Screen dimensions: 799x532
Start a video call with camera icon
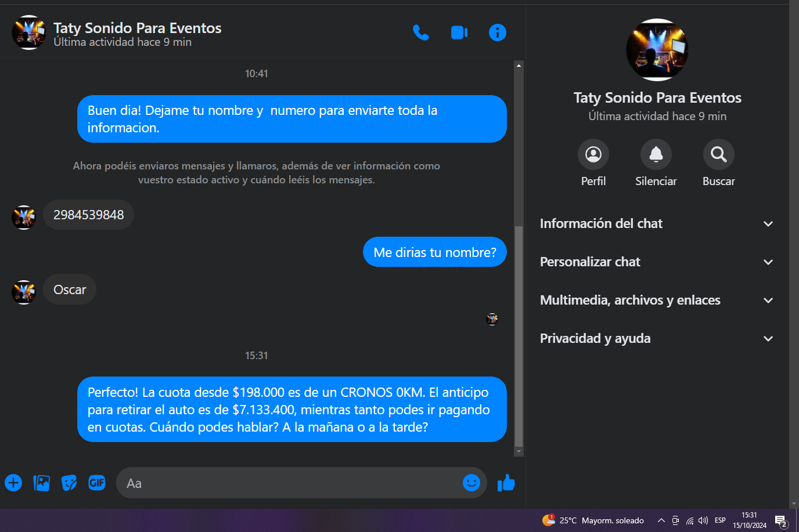[x=459, y=32]
